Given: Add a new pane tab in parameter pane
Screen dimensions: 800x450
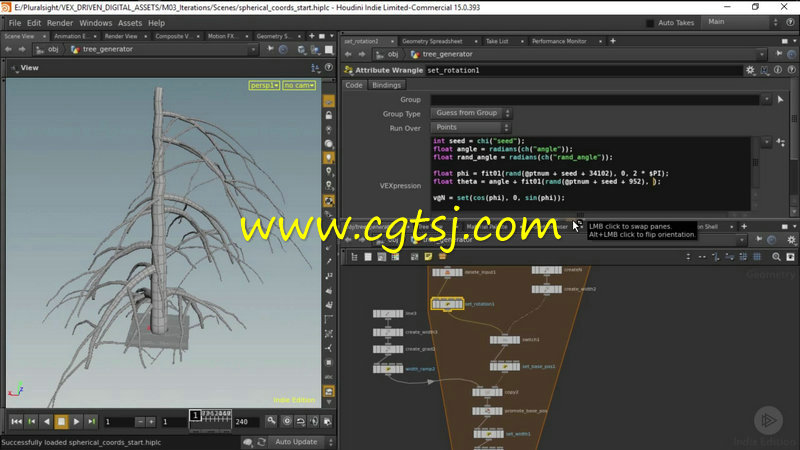Looking at the screenshot, I should point(613,41).
